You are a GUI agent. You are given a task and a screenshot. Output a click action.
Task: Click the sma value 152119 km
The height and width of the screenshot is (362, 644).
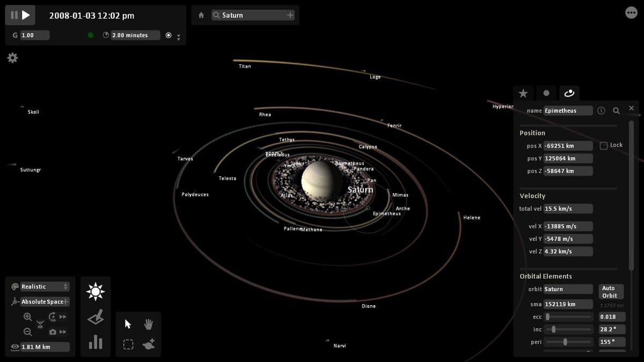[x=568, y=304]
